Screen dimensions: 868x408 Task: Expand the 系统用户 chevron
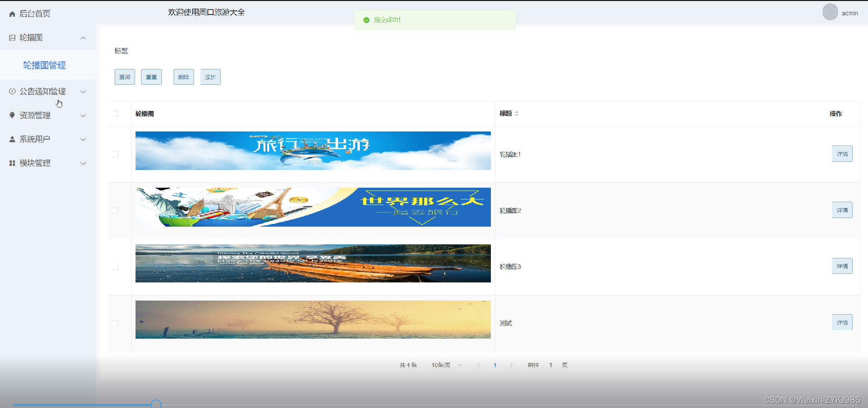pyautogui.click(x=83, y=139)
